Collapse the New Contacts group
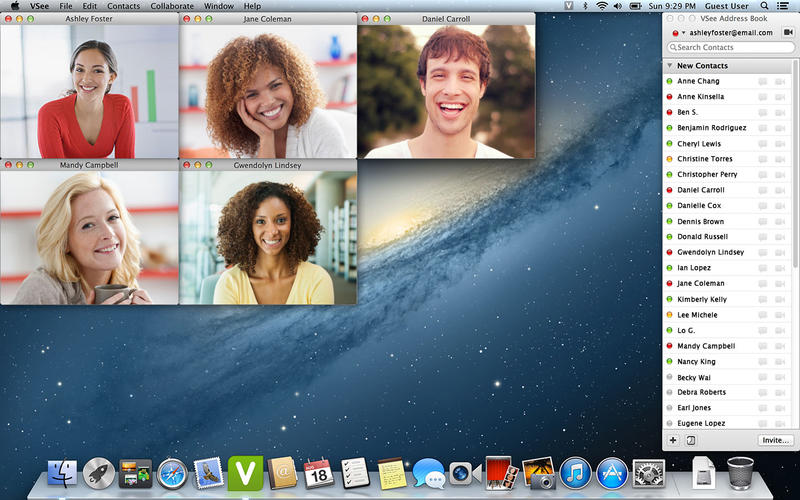This screenshot has width=800, height=500. (669, 66)
